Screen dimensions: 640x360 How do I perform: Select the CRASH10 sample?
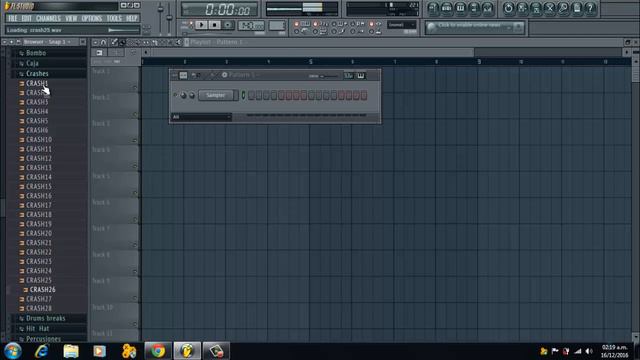point(39,139)
